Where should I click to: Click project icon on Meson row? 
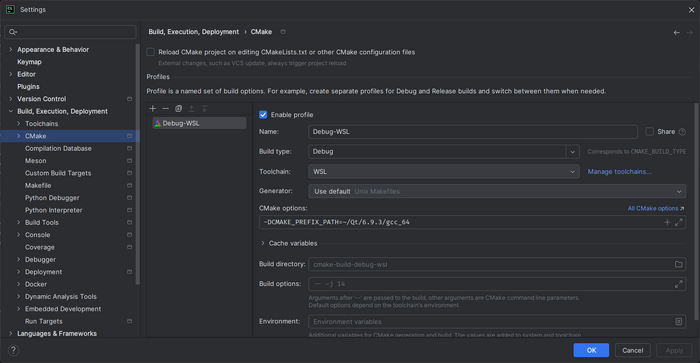coord(129,161)
